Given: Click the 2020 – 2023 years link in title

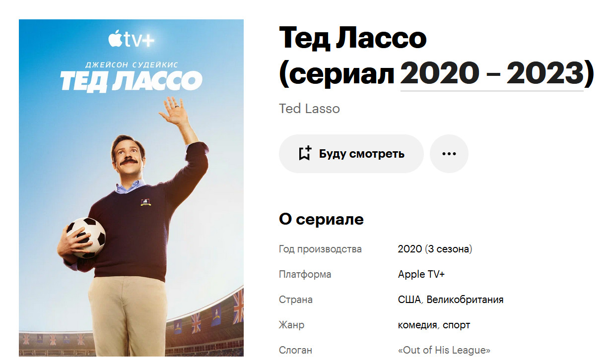Looking at the screenshot, I should pyautogui.click(x=492, y=75).
